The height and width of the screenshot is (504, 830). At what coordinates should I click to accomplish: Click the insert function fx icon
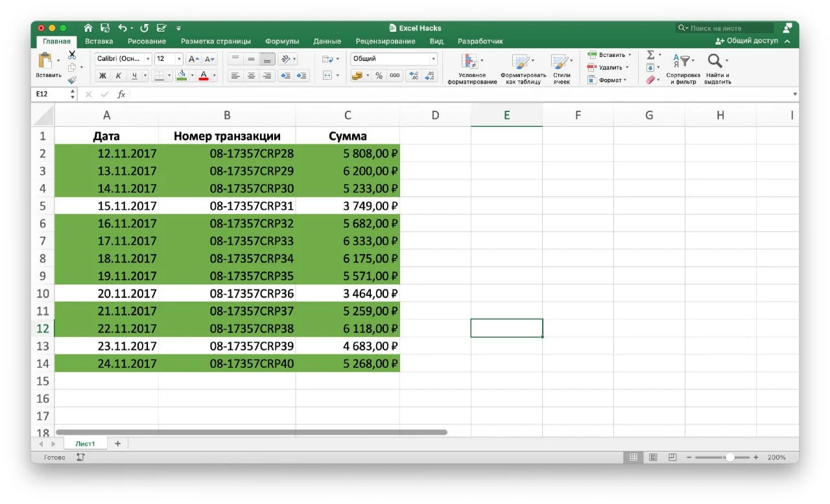coord(121,95)
